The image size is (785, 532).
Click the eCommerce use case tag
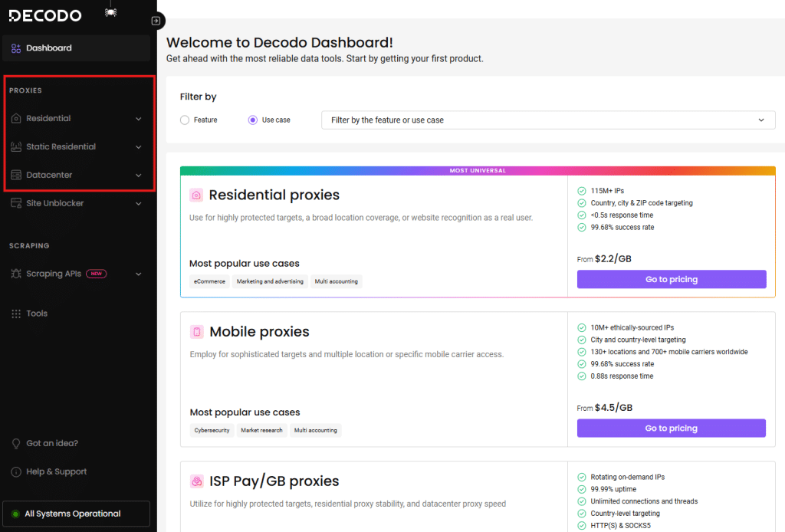click(209, 282)
